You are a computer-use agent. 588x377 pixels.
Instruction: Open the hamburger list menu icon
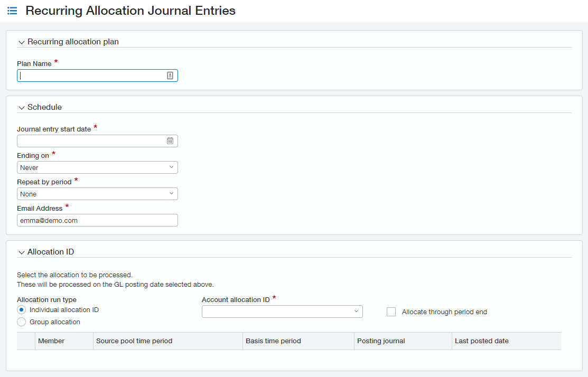point(12,11)
